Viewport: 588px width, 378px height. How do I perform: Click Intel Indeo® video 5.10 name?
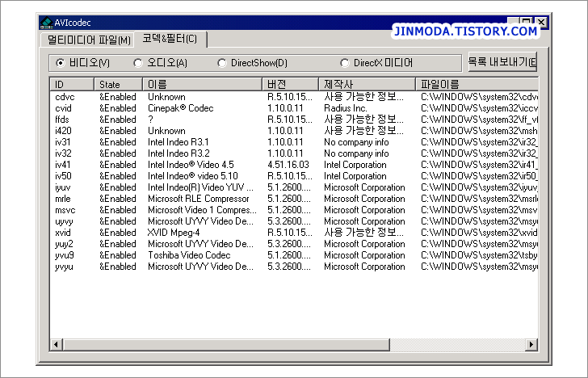click(x=193, y=176)
